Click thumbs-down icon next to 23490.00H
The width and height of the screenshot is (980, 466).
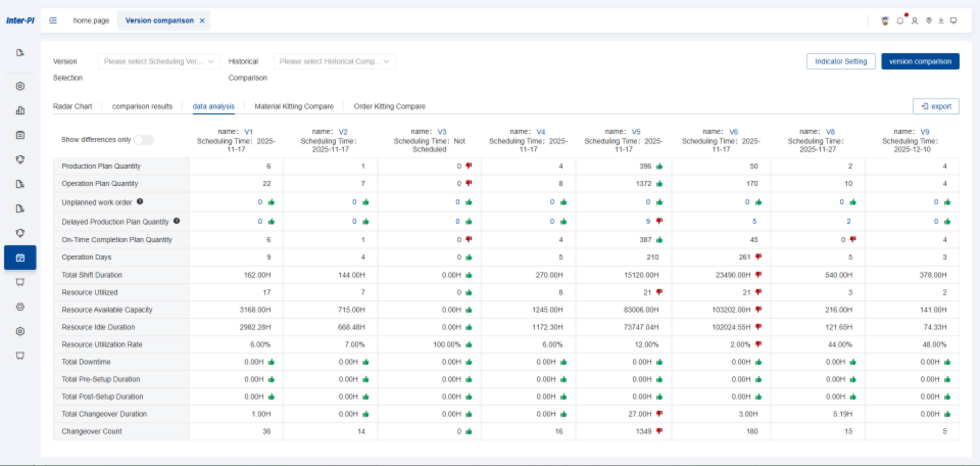pos(758,275)
